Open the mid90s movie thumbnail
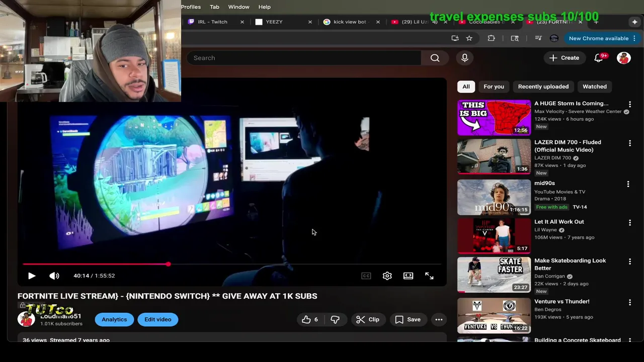 494,197
